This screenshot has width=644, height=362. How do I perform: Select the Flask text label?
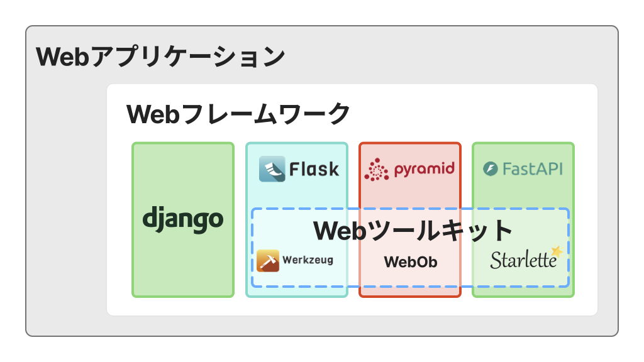(x=314, y=169)
